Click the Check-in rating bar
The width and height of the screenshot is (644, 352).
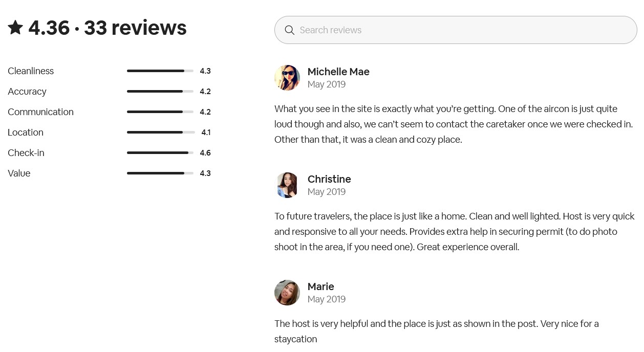[160, 153]
